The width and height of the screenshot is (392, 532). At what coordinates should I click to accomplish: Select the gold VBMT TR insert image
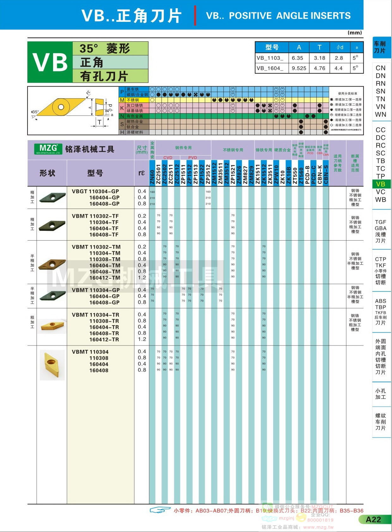tap(52, 326)
